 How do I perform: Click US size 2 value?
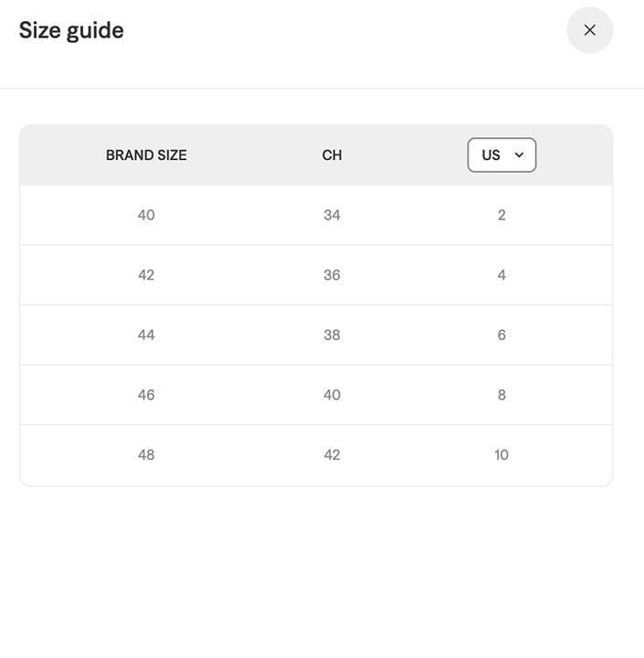click(501, 216)
